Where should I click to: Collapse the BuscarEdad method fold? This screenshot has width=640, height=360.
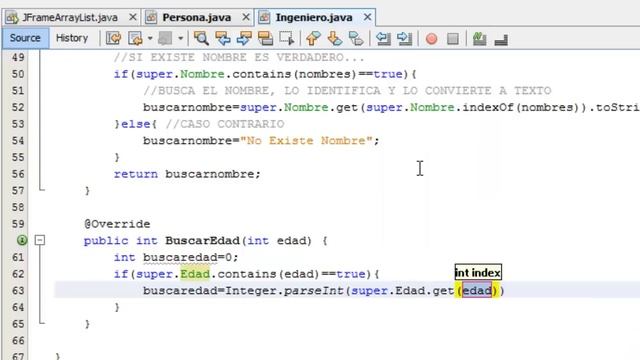click(40, 240)
